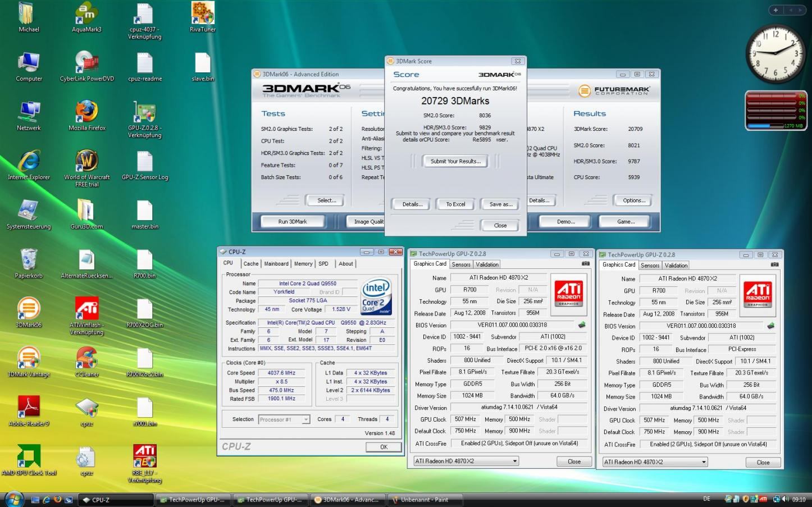Click the Bus Speed value 475.0 MHz

tap(281, 390)
